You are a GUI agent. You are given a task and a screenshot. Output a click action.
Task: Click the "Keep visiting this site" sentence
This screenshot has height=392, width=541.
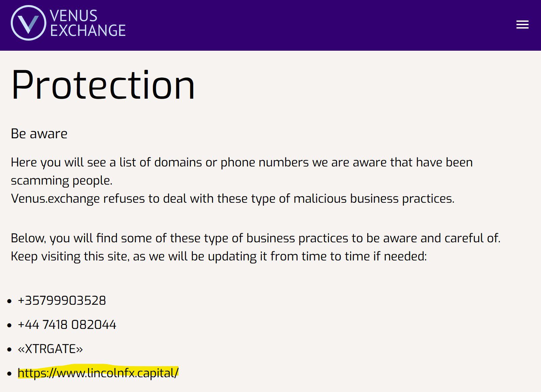pos(219,256)
